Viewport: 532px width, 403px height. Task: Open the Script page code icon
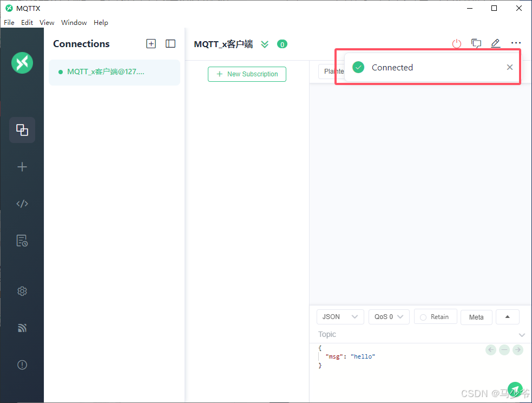coord(22,204)
